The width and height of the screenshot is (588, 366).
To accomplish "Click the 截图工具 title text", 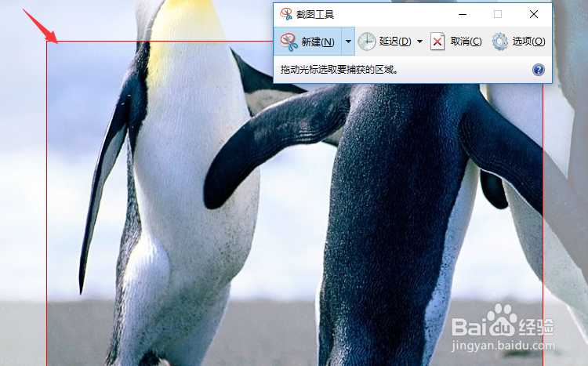I will [x=315, y=15].
